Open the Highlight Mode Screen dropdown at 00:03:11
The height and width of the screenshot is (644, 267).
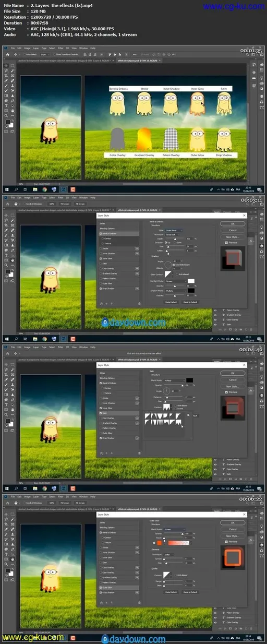(176, 281)
